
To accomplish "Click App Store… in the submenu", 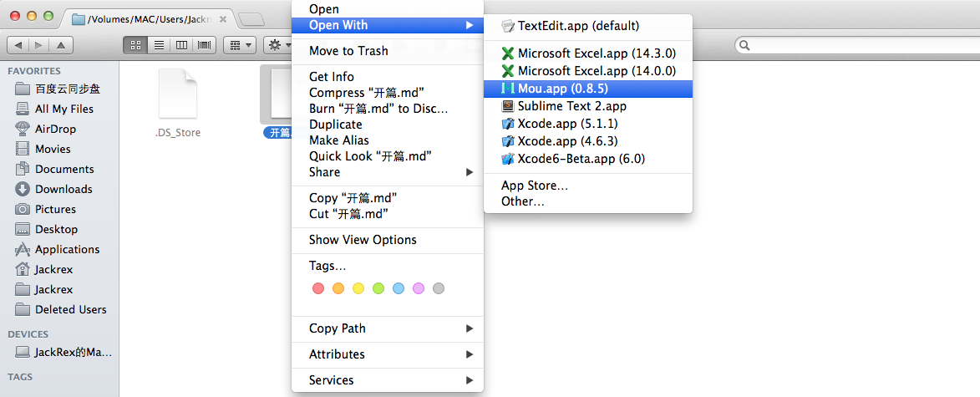I will tap(587, 186).
